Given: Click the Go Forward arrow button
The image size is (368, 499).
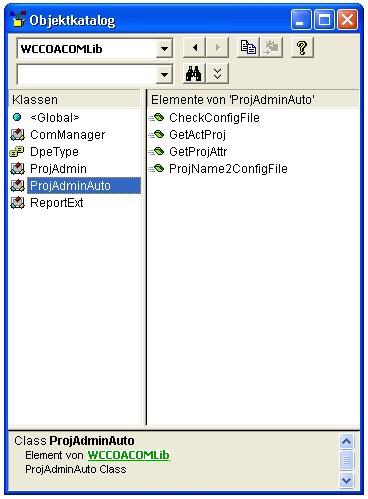Looking at the screenshot, I should 217,48.
